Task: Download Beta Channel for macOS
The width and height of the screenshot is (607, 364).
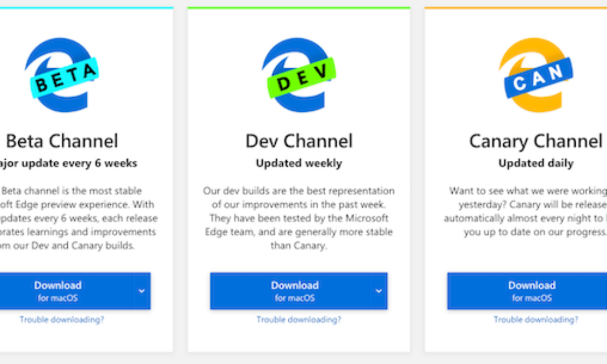Action: point(58,291)
